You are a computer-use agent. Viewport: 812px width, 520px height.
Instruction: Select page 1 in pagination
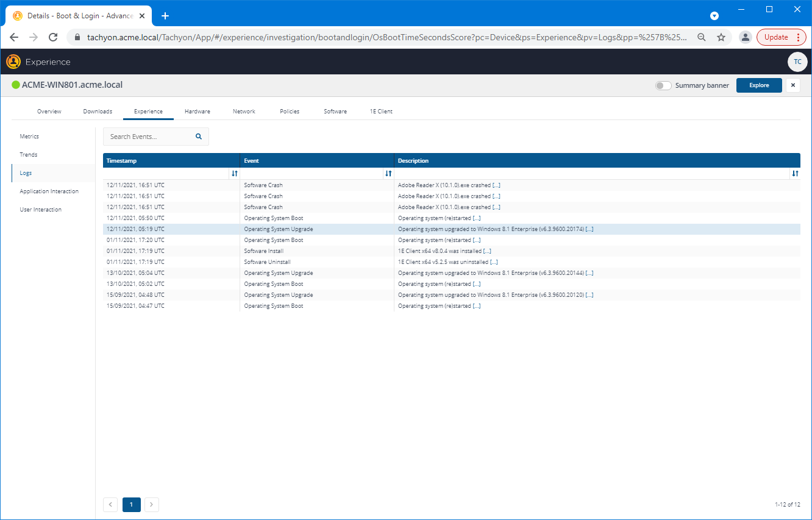tap(131, 504)
